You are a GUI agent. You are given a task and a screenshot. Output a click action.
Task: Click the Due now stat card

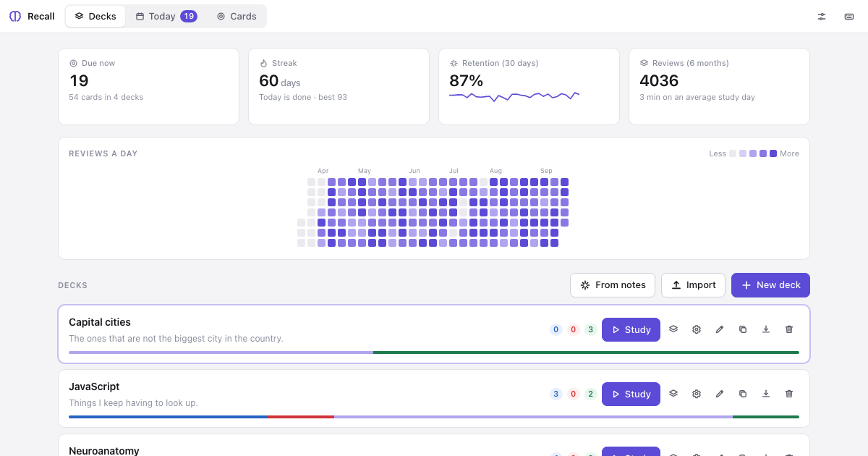[x=148, y=86]
